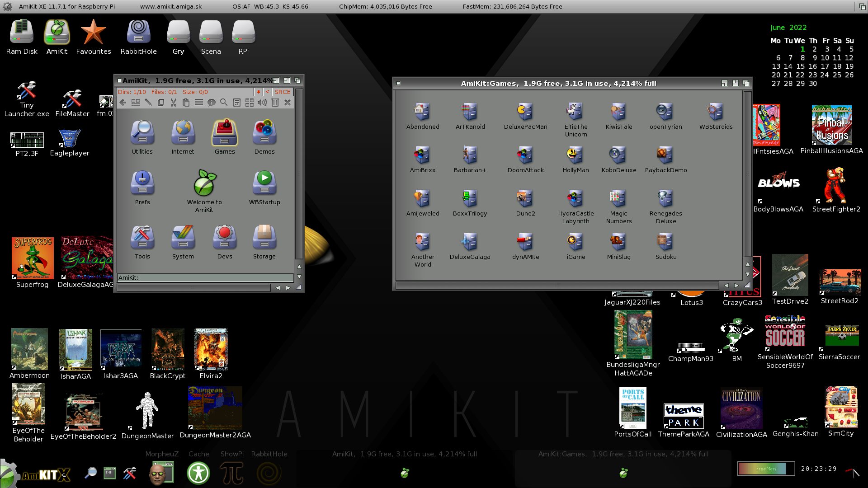The width and height of the screenshot is (868, 488).
Task: Click the AmiKit window horizontal scrollbar
Action: (193, 287)
